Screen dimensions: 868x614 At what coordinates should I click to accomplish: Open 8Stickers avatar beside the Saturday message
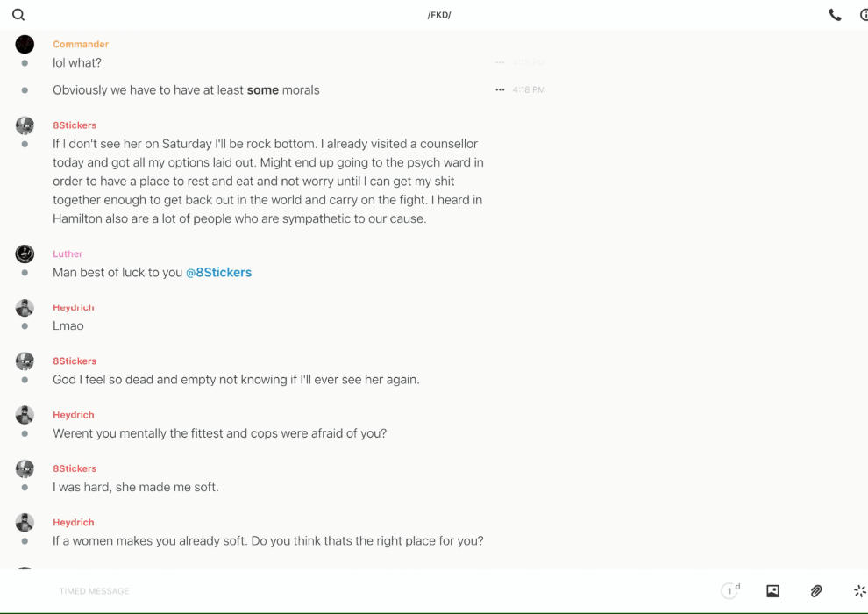(25, 125)
